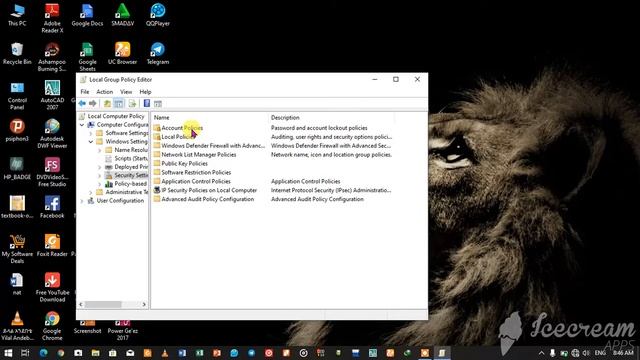Toggle Show/Hide Console Tree toolbar icon
Screen dimensions: 640x360
[x=118, y=104]
